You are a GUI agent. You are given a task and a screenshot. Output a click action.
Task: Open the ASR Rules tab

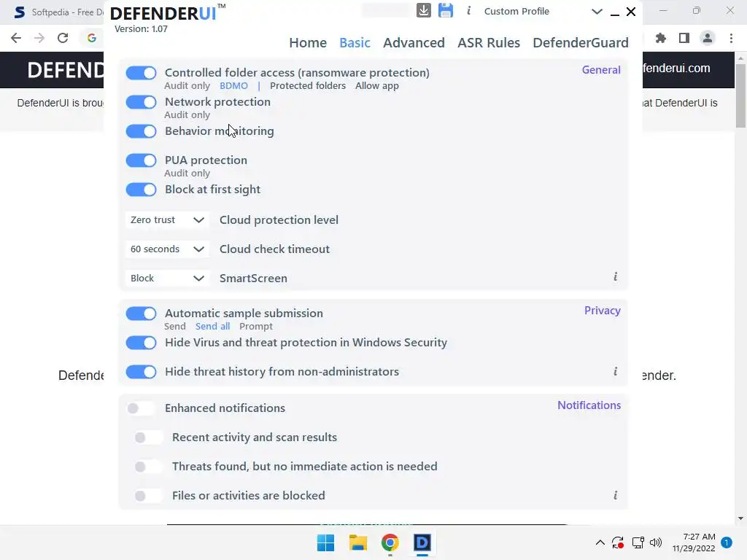point(488,42)
